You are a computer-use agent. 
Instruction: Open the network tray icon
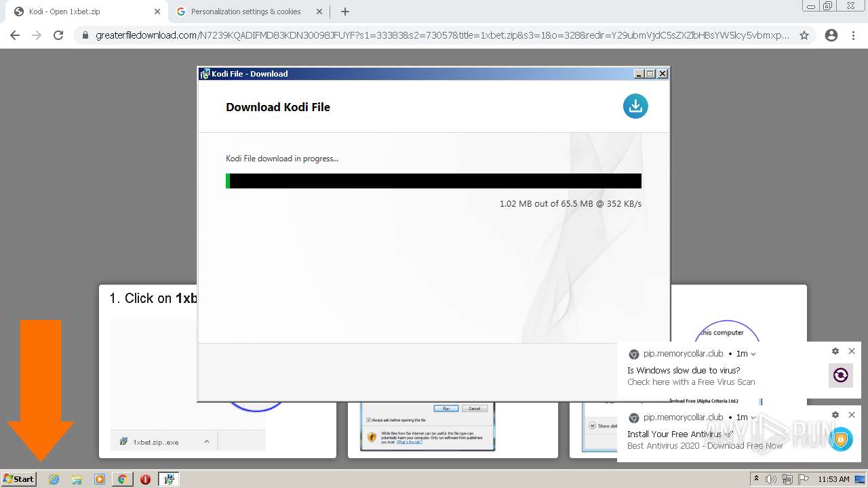tap(787, 479)
